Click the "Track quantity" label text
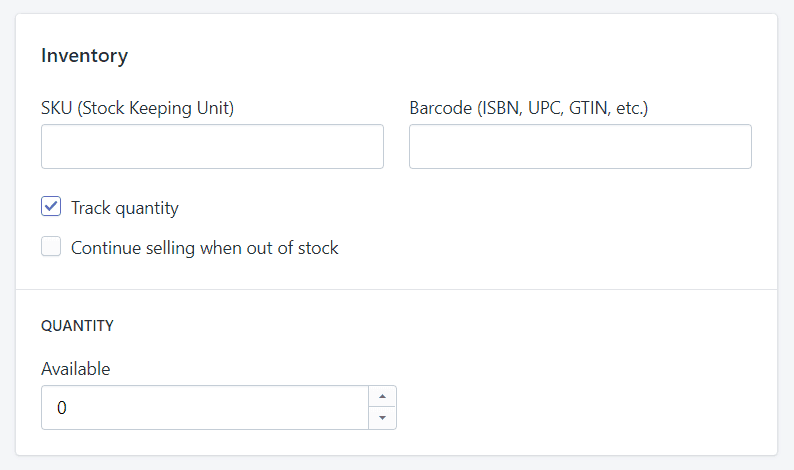The height and width of the screenshot is (470, 794). [x=125, y=208]
